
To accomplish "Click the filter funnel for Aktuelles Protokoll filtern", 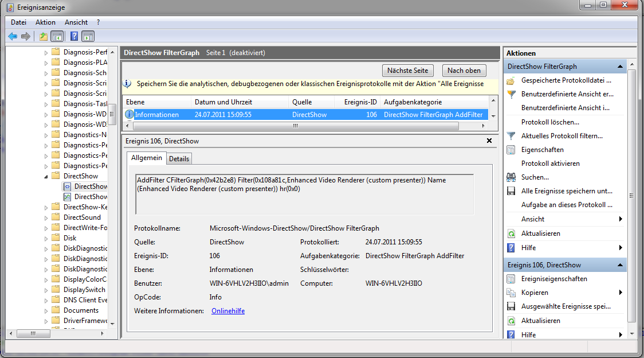I will tap(511, 136).
